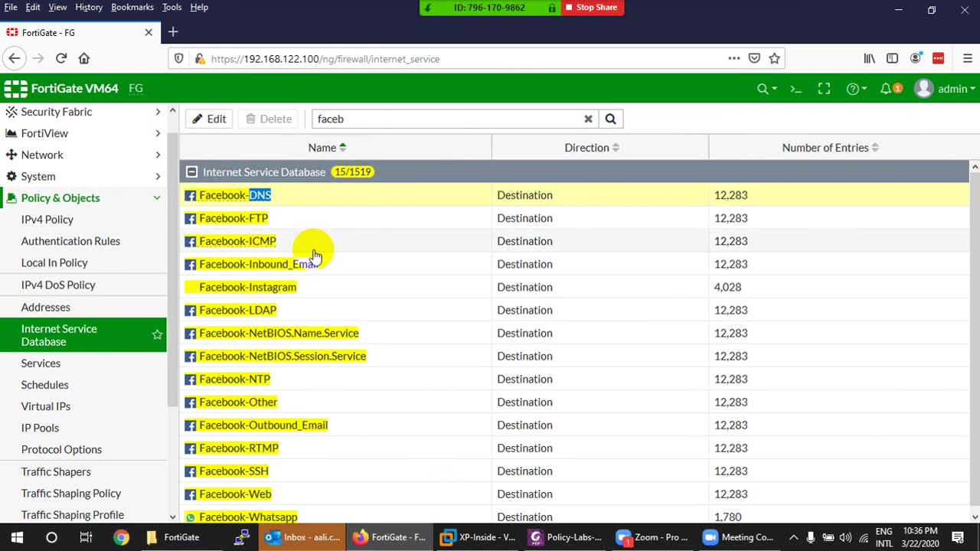Sort by Direction column header
Screen dimensions: 980x551
tap(592, 148)
